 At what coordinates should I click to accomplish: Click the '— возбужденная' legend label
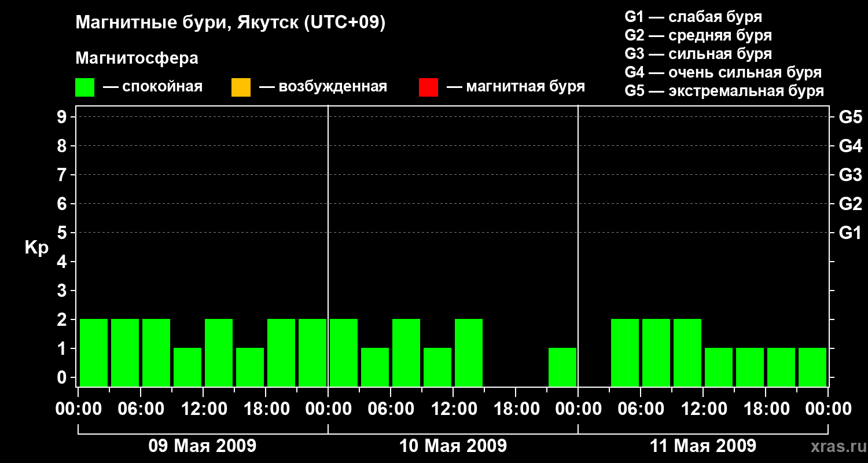click(x=323, y=87)
